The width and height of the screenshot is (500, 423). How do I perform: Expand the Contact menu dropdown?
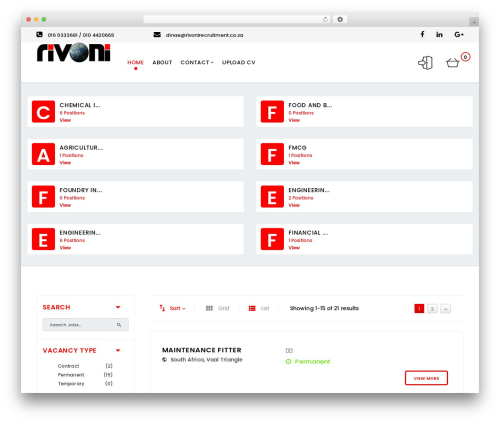click(x=197, y=62)
